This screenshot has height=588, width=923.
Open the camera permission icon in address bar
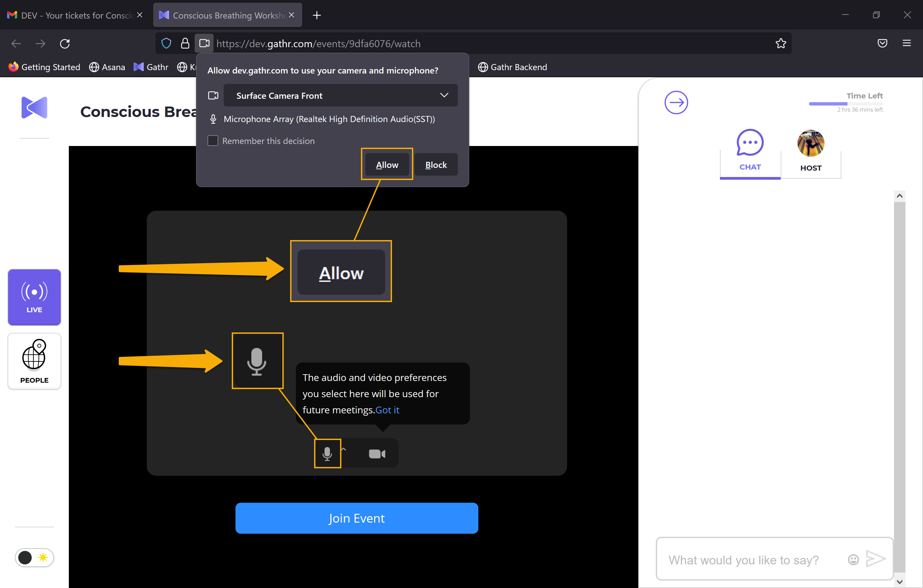[204, 44]
